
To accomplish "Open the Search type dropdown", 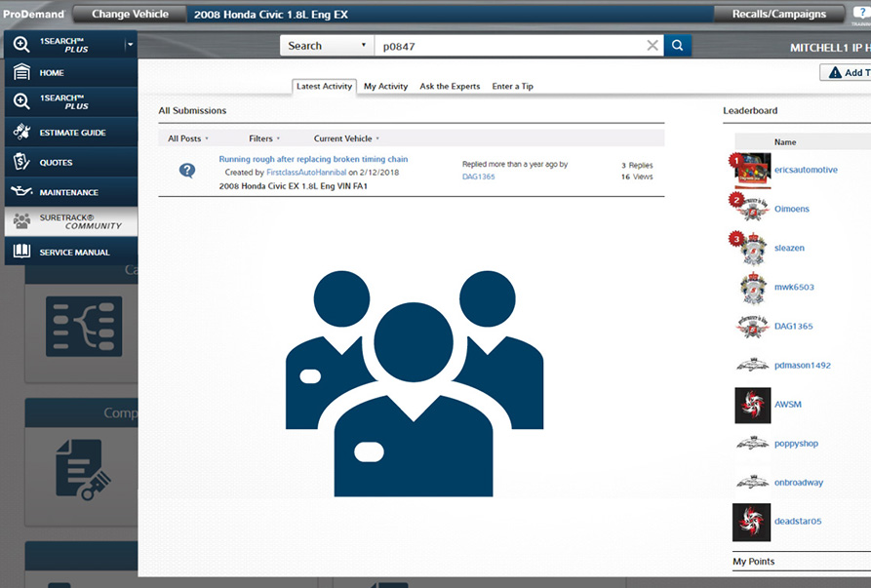I will tap(327, 46).
